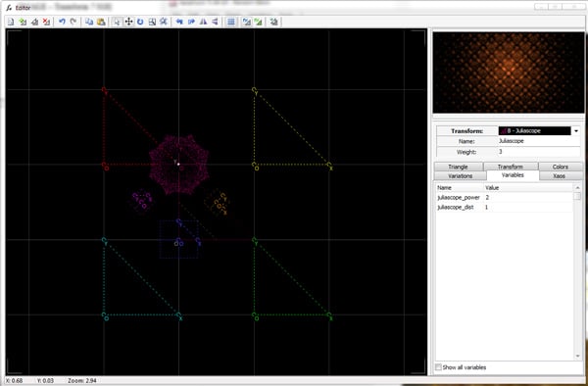Click the Name column header in variables list
Viewport: 588px width, 386px height.
pos(460,187)
